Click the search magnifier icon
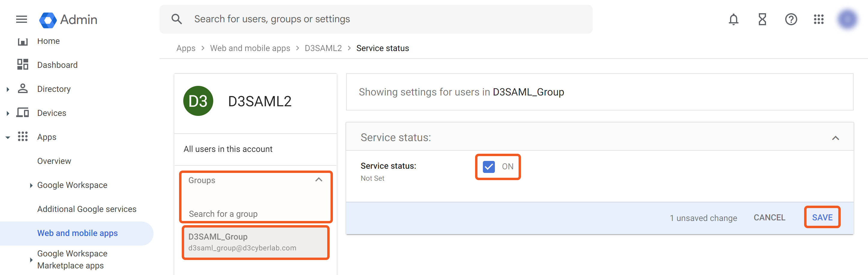The image size is (868, 275). [x=177, y=19]
